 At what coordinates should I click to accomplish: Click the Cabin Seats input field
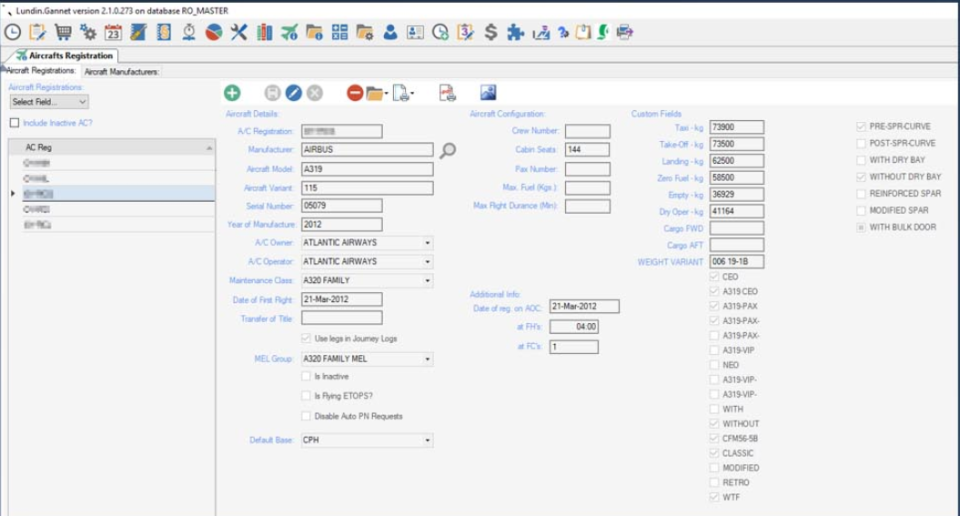587,149
